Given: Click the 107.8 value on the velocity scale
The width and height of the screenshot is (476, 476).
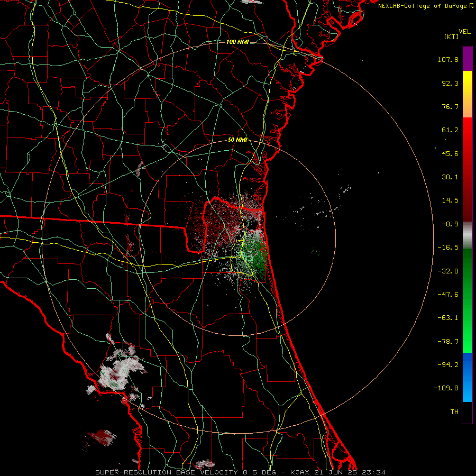Looking at the screenshot, I should [x=448, y=59].
